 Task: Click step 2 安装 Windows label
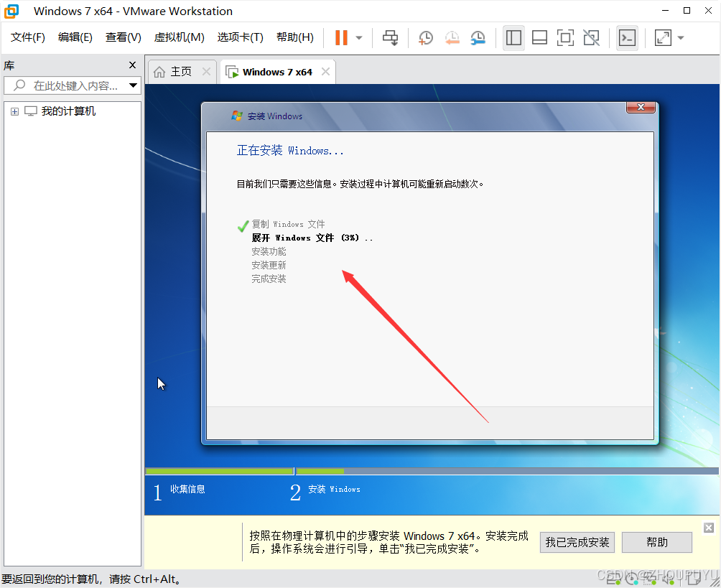(334, 489)
